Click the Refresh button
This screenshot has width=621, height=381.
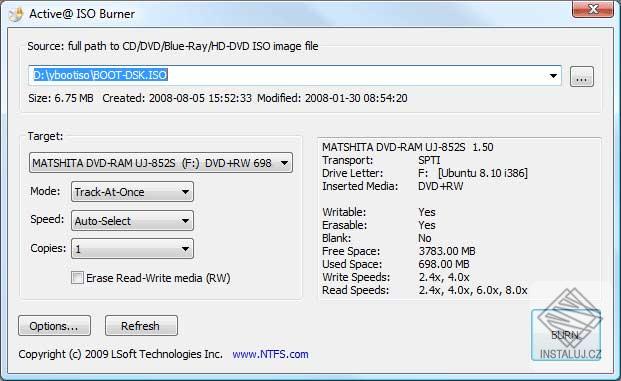[x=141, y=326]
